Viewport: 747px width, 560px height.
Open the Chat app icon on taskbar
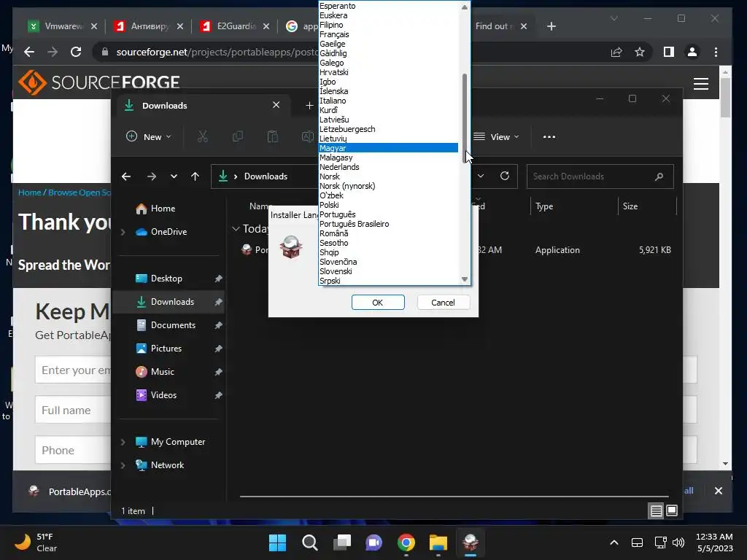tap(374, 542)
